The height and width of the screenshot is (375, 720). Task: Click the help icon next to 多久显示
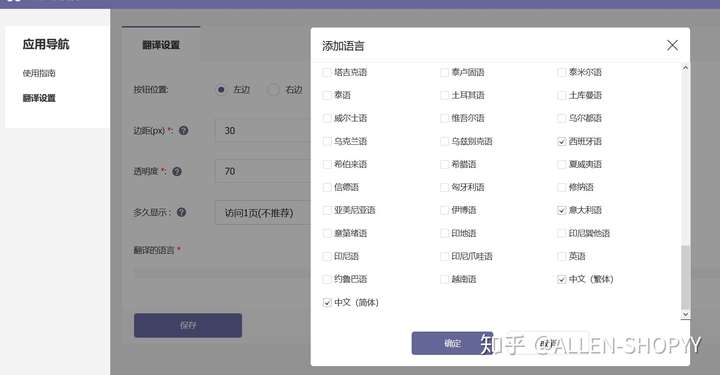(x=181, y=212)
